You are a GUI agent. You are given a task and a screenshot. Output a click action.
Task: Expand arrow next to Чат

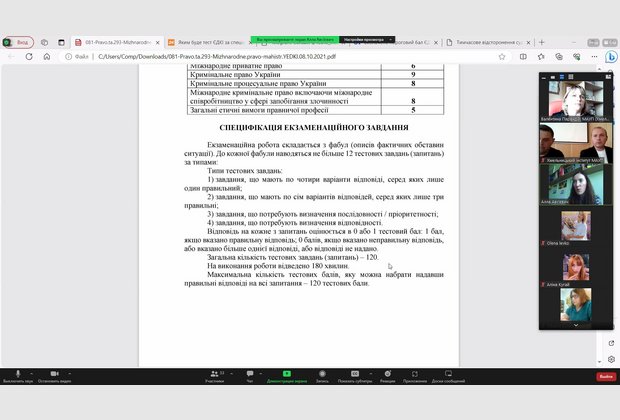261,373
